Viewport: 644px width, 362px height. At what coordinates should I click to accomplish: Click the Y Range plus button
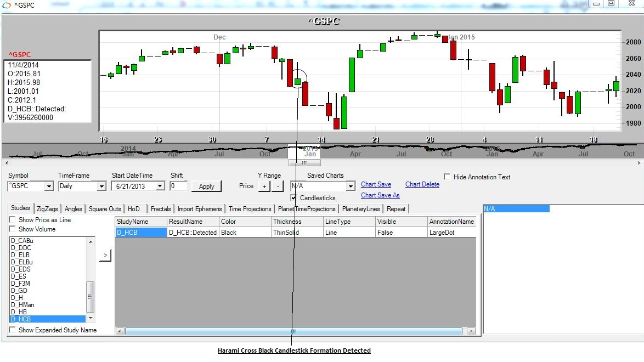(x=264, y=186)
